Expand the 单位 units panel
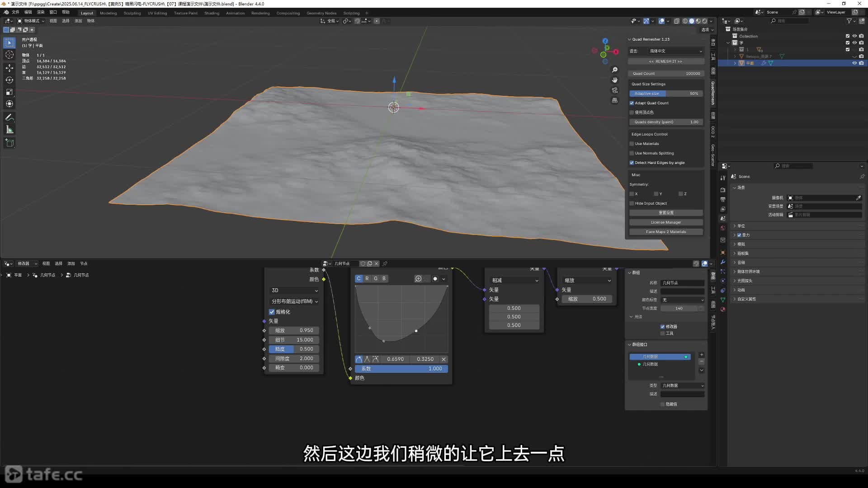The height and width of the screenshot is (488, 868). [741, 226]
